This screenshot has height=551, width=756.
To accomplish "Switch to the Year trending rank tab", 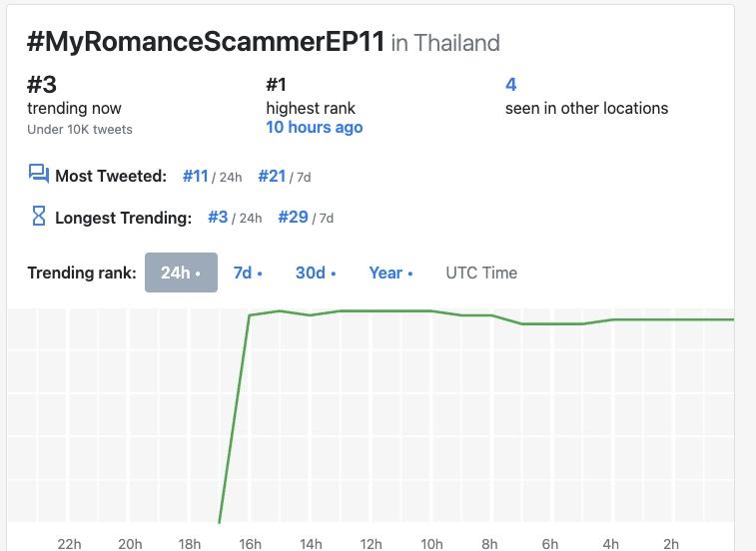I will (389, 273).
